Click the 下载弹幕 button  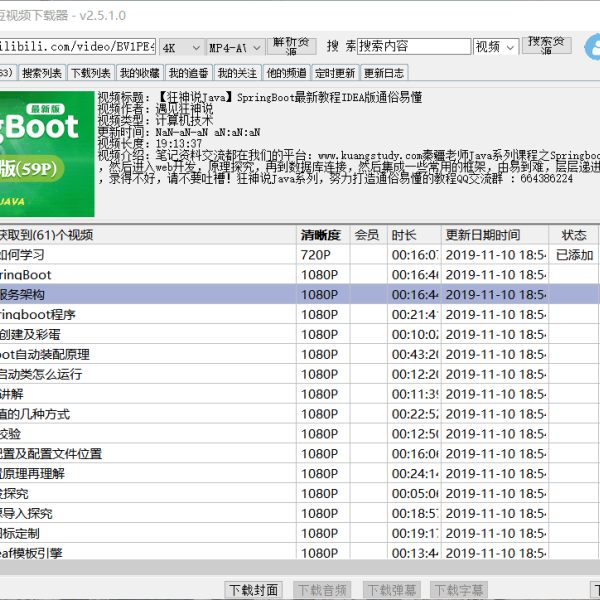click(392, 590)
